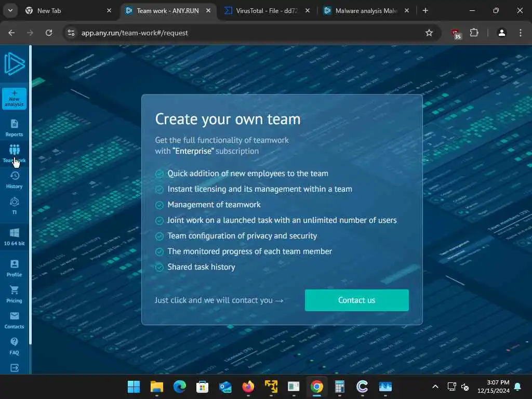Switch to the Malware analysis tab
Image resolution: width=532 pixels, height=399 pixels.
(366, 11)
